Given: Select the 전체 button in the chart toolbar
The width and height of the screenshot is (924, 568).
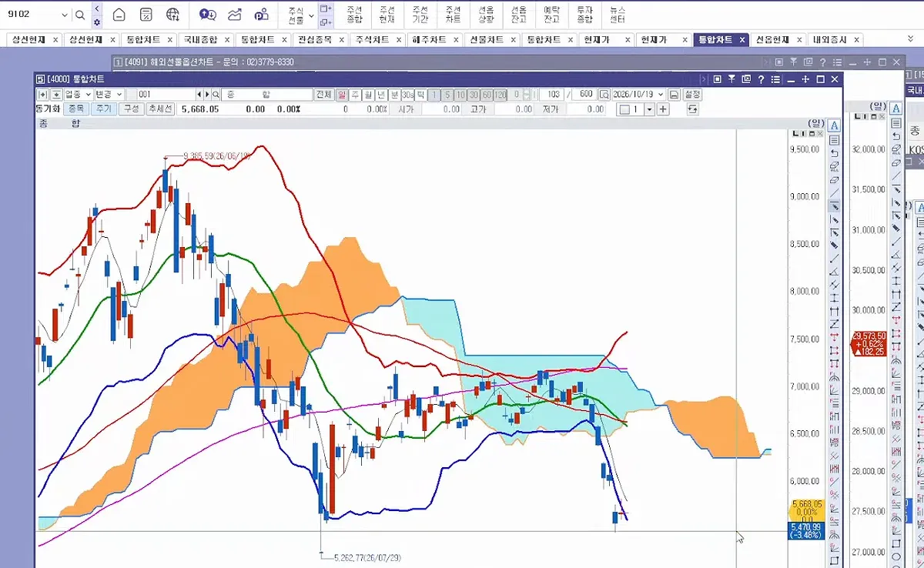Looking at the screenshot, I should click(324, 95).
